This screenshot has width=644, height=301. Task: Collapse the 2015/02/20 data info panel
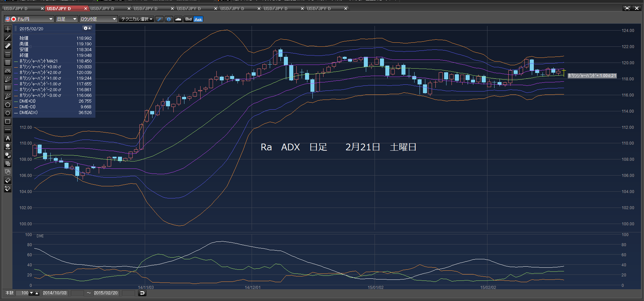point(87,28)
